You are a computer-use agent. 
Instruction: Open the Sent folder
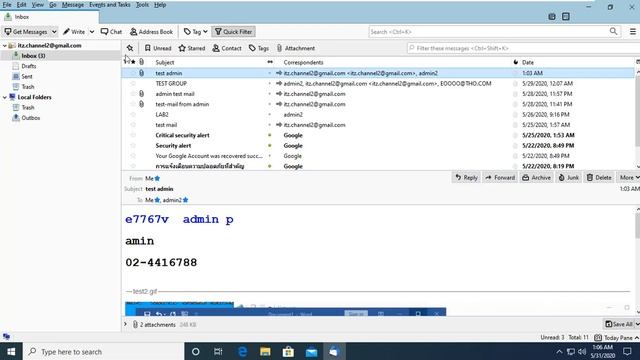(x=27, y=76)
